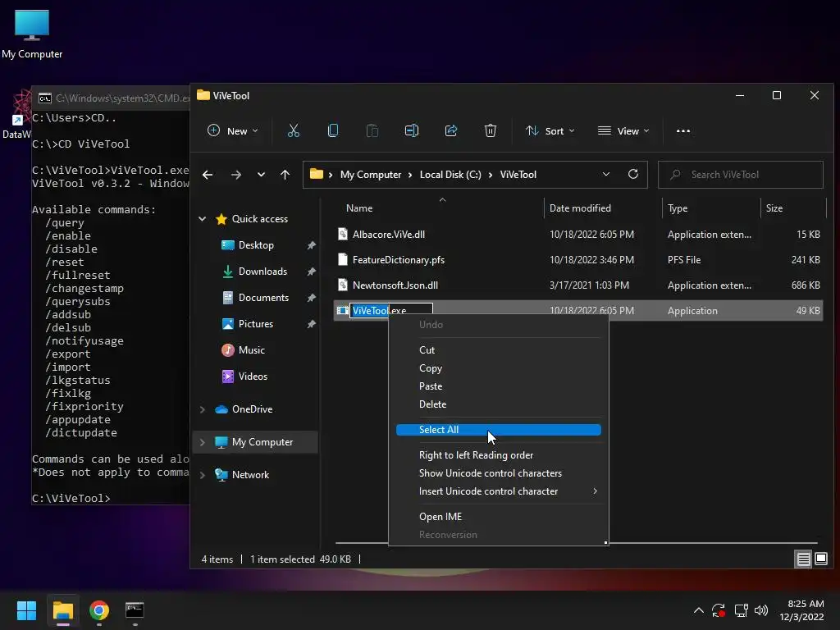Viewport: 840px width, 630px height.
Task: Click the ViVeTool breadcrumb segment
Action: (x=518, y=175)
